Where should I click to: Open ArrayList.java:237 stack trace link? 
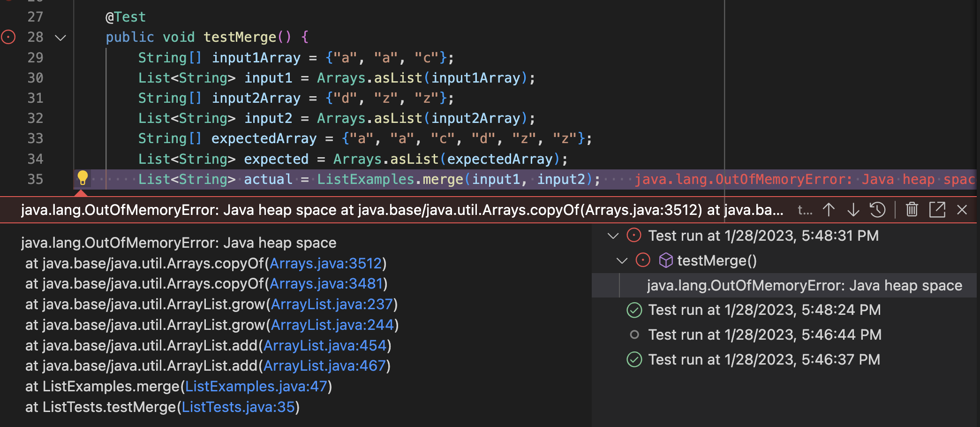pos(332,304)
